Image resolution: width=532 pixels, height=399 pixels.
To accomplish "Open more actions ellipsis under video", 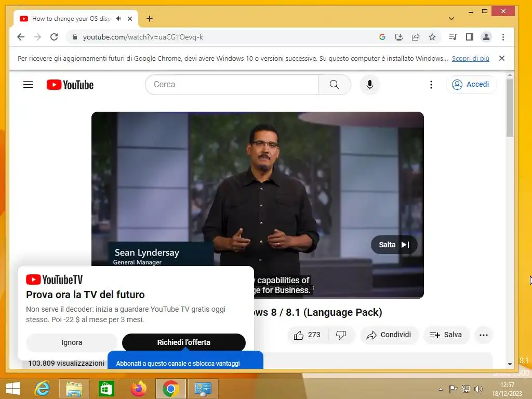I will [484, 335].
